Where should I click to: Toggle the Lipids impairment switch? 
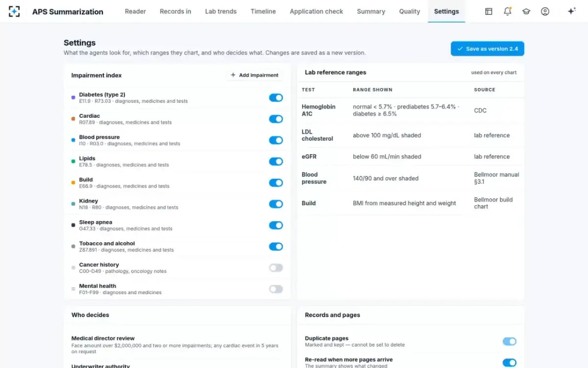click(x=276, y=161)
